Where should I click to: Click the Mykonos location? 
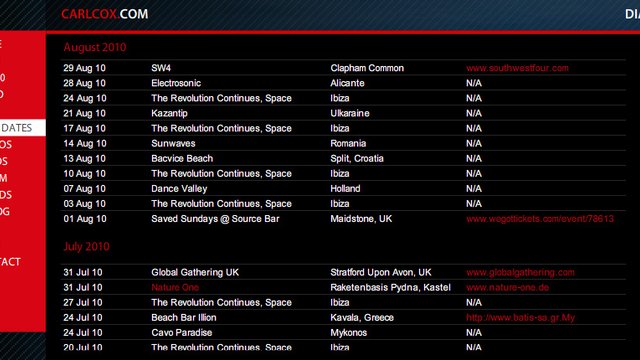[x=349, y=333]
